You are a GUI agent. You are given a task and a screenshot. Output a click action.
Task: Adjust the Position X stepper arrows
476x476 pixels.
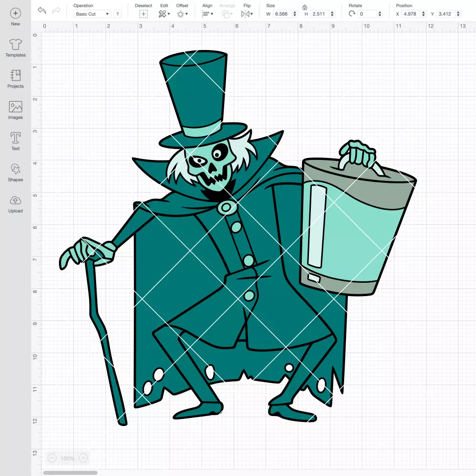pos(424,14)
